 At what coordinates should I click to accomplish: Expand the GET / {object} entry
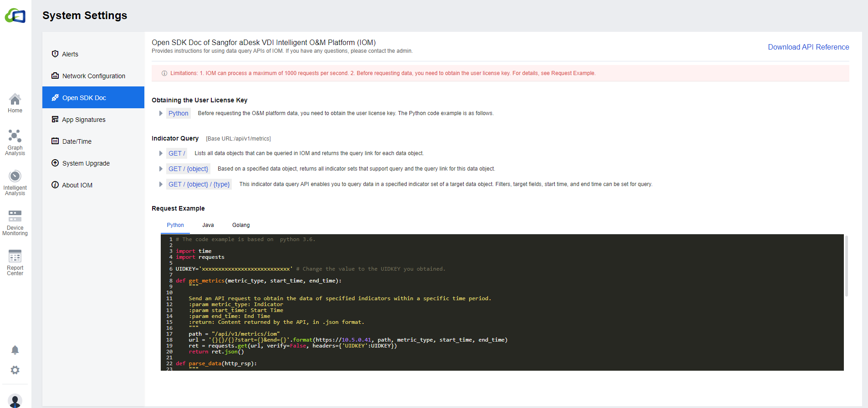point(188,169)
